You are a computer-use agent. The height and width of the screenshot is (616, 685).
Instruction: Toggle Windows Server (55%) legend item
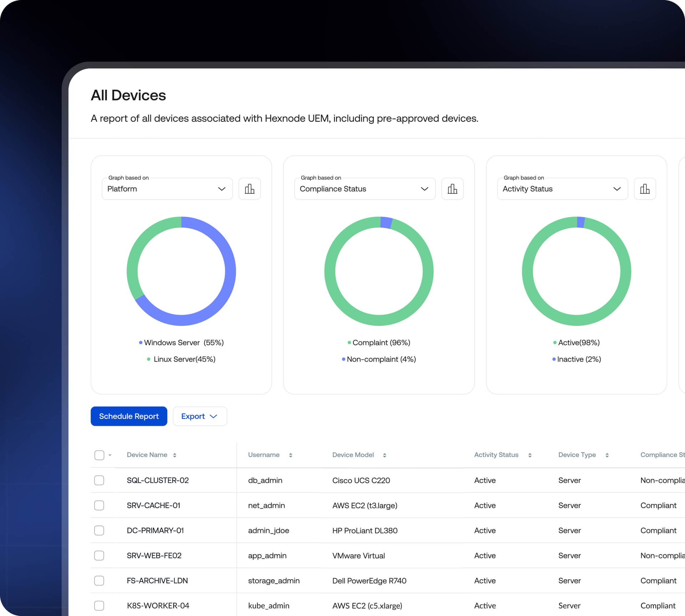tap(181, 343)
